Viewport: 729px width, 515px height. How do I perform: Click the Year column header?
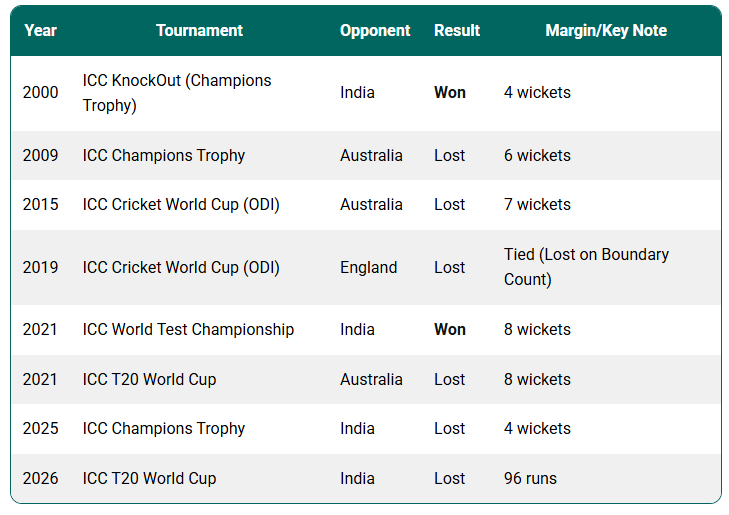click(40, 30)
